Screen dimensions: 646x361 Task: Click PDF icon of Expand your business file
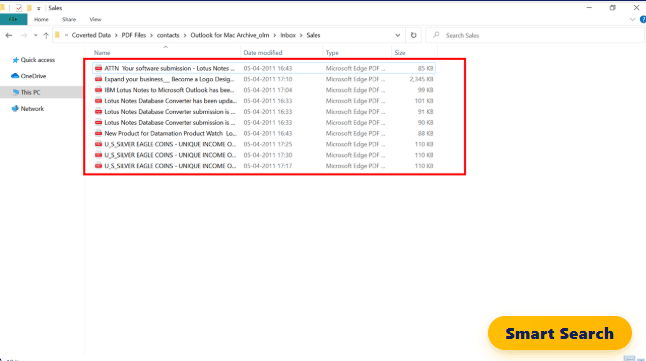tap(98, 79)
